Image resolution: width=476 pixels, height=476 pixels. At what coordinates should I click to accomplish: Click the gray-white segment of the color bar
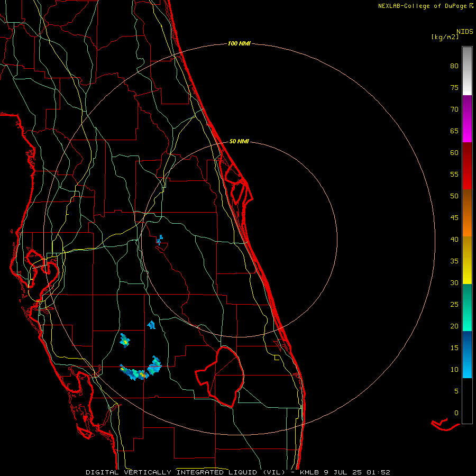click(467, 71)
